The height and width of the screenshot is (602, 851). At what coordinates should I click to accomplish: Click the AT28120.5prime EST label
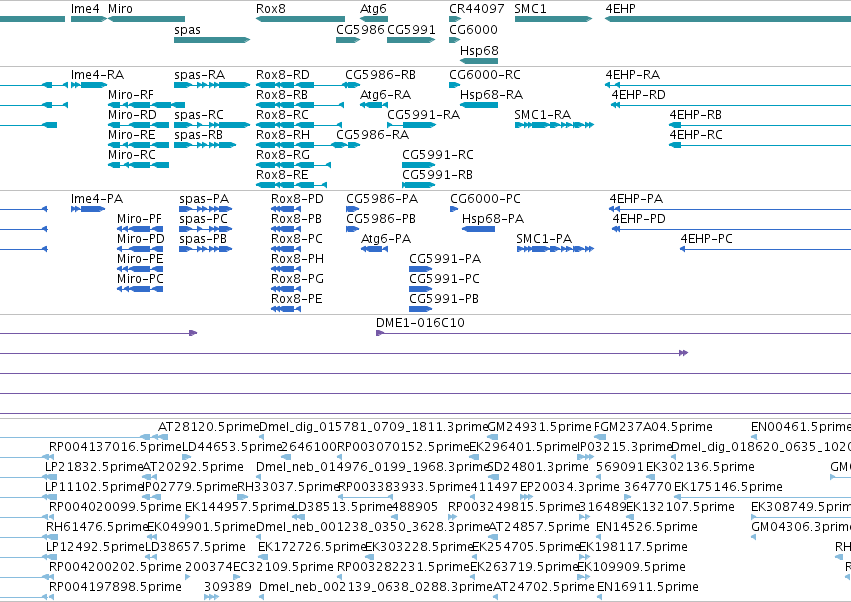click(x=208, y=427)
